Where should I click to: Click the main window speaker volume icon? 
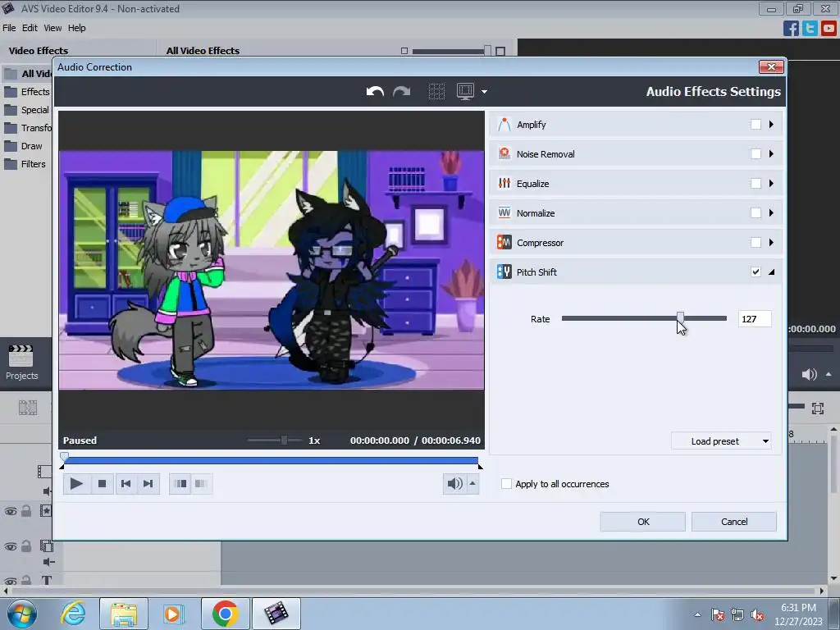click(809, 374)
